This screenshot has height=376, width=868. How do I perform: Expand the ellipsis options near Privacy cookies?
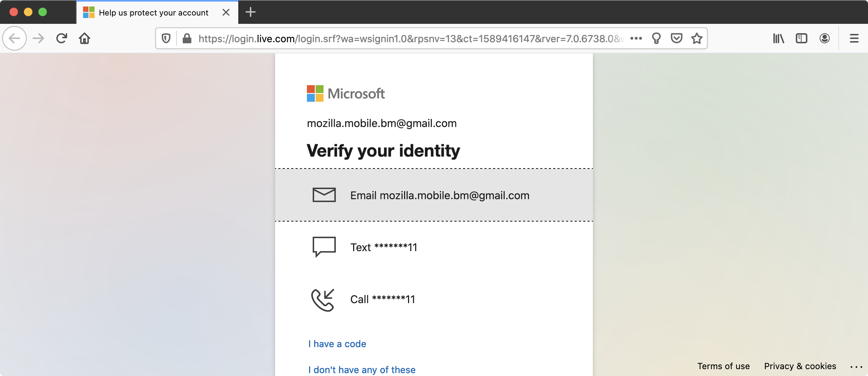(x=857, y=366)
